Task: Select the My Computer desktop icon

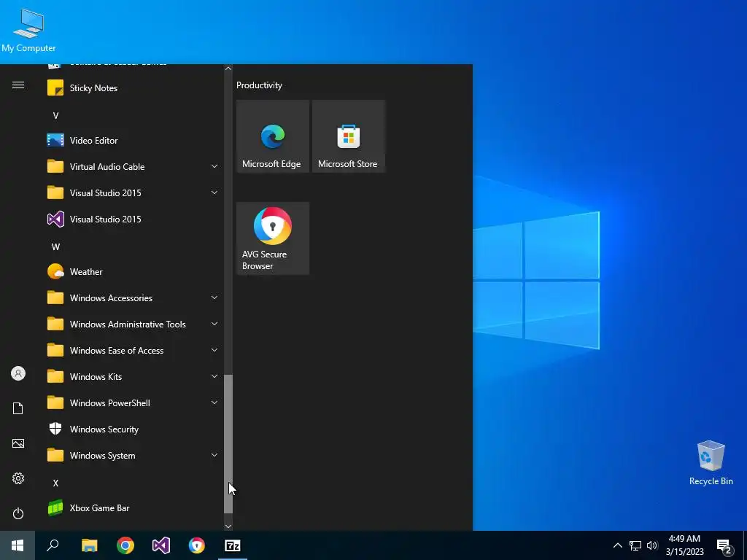Action: tap(28, 29)
